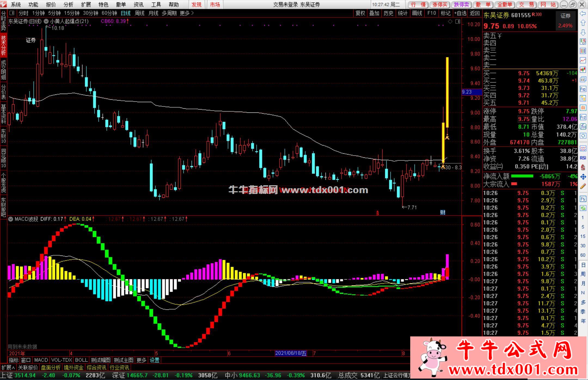Screen dimensions: 588x380
Task: Click the 财 marker below the chart
Action: [x=443, y=212]
